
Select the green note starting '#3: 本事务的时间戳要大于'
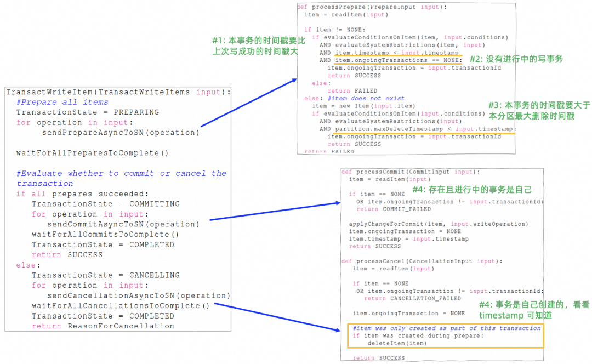coord(539,111)
